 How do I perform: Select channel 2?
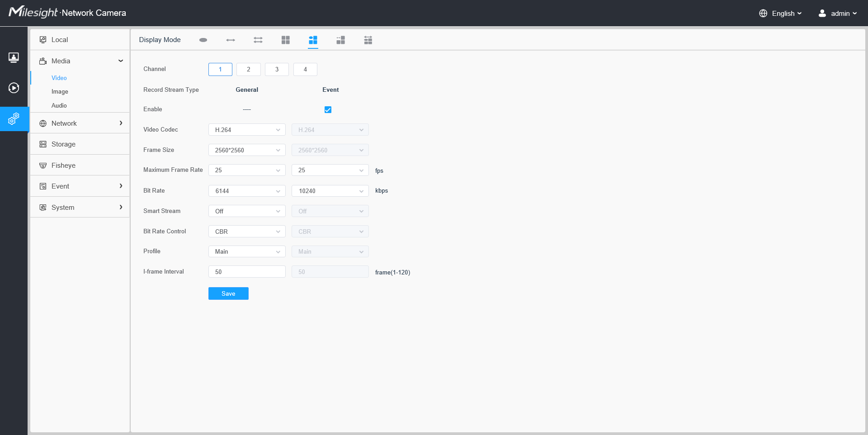pyautogui.click(x=249, y=69)
